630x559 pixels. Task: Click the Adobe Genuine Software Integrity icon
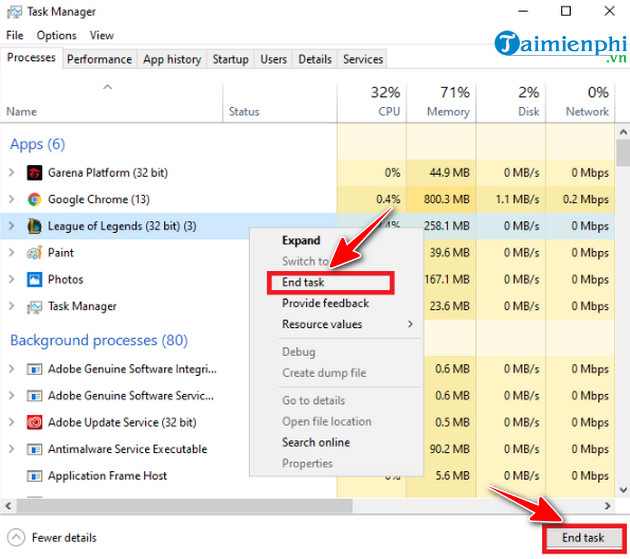click(34, 369)
